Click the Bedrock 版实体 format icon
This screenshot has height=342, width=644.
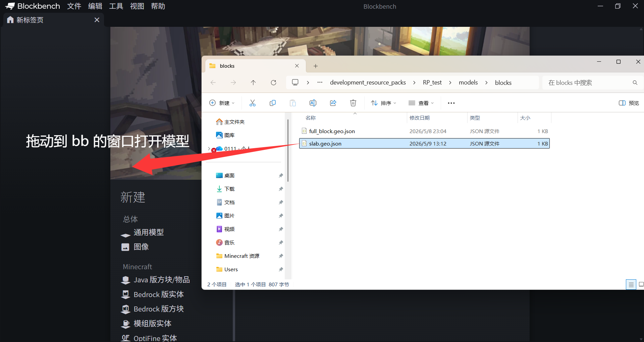125,294
